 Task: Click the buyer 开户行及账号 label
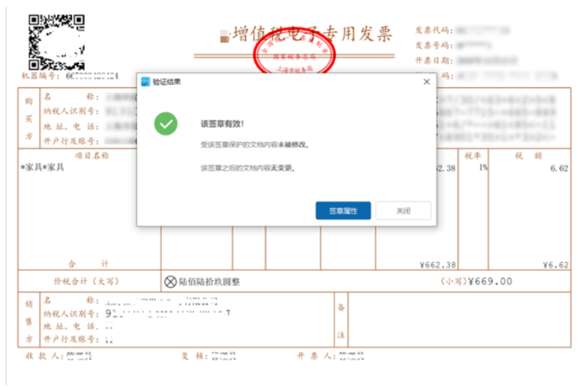pyautogui.click(x=71, y=141)
